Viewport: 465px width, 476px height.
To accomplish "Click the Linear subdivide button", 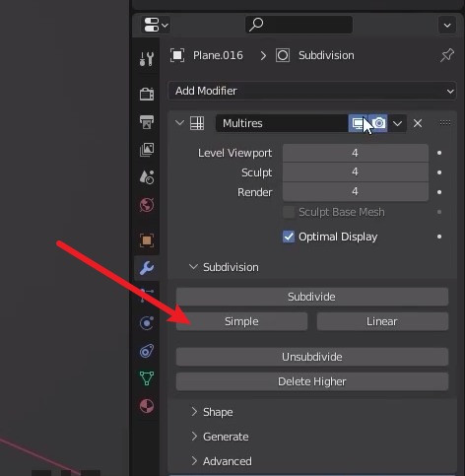I will (x=382, y=321).
